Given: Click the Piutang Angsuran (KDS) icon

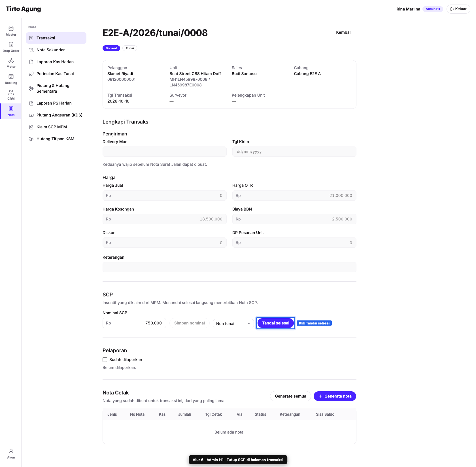Looking at the screenshot, I should (x=31, y=115).
